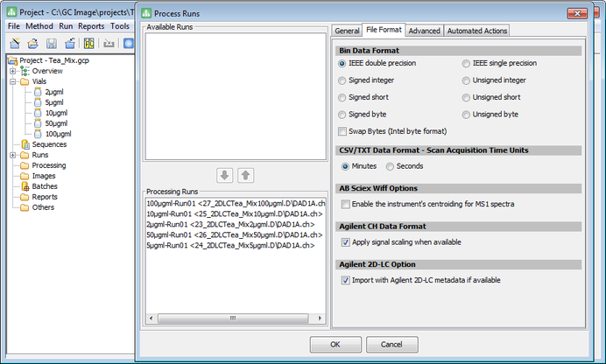Click the Save disk toolbar icon

click(51, 44)
